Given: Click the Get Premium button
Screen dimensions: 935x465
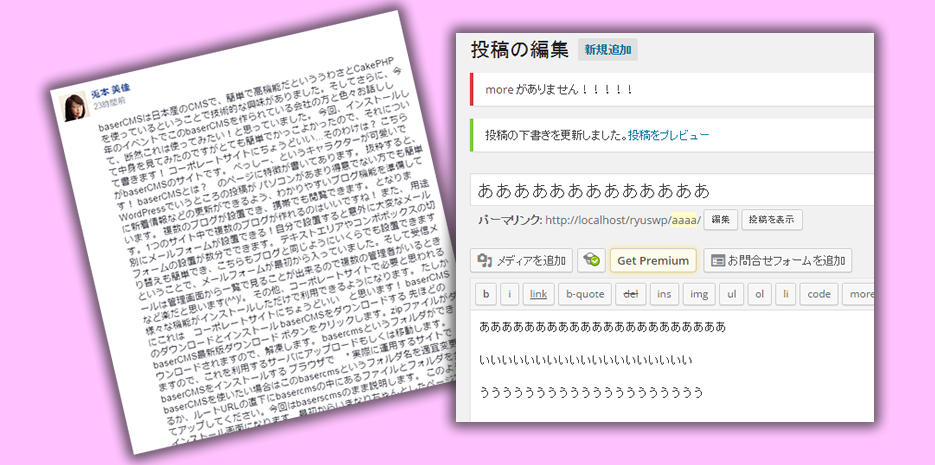Looking at the screenshot, I should point(653,261).
